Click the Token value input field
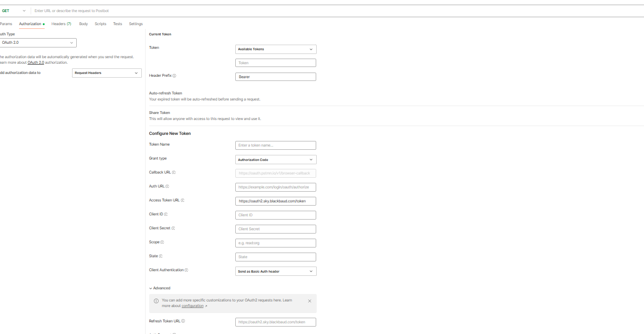Viewport: 644px width, 334px height. pyautogui.click(x=276, y=63)
